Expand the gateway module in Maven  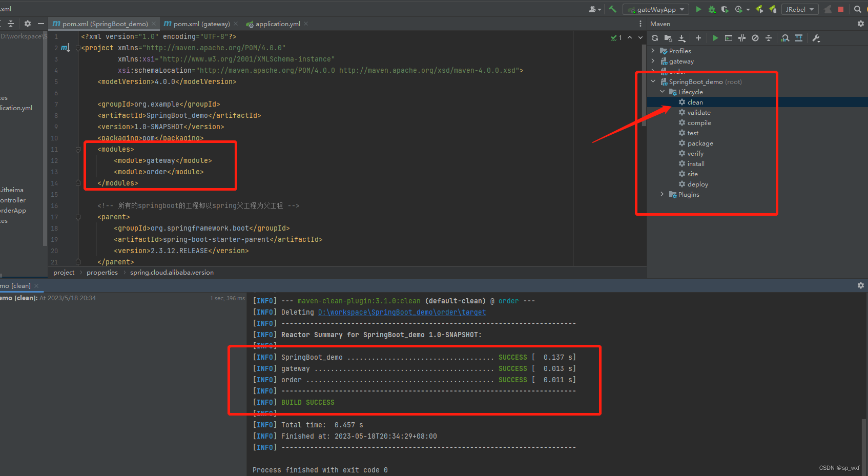pyautogui.click(x=653, y=61)
